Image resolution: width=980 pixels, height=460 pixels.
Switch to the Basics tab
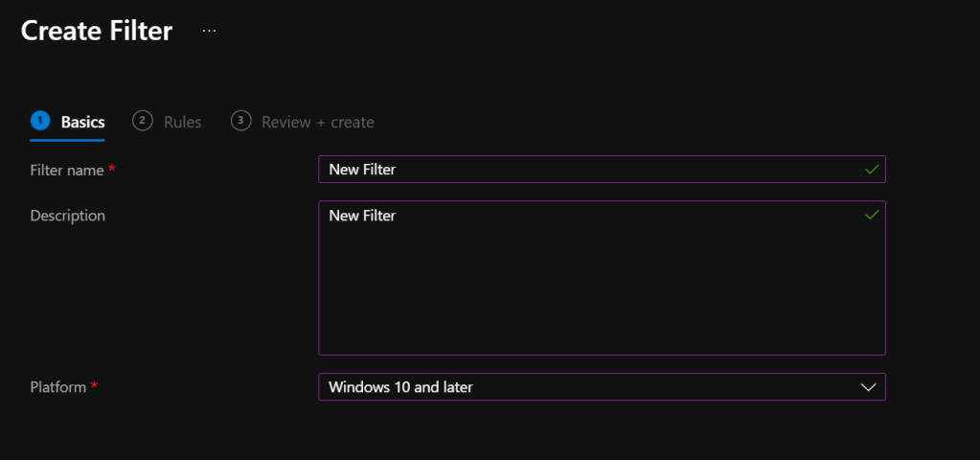(x=82, y=123)
